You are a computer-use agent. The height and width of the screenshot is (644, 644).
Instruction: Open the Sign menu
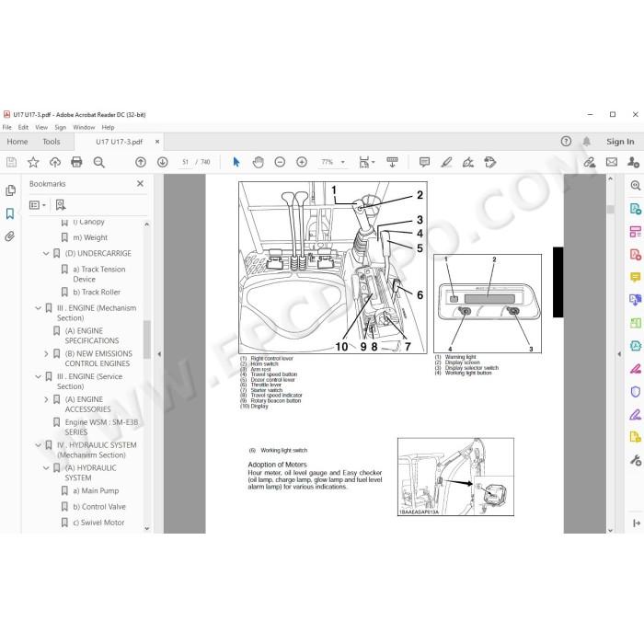point(61,127)
